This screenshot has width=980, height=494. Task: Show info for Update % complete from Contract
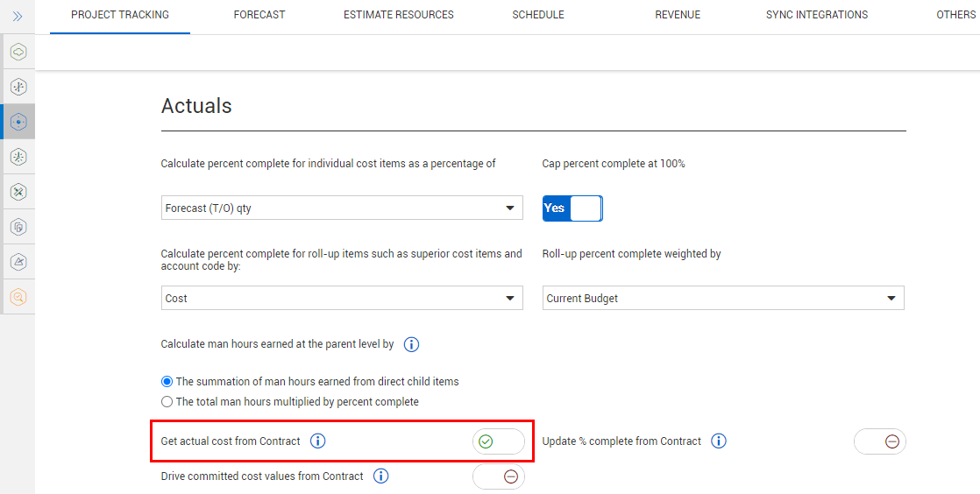[719, 441]
